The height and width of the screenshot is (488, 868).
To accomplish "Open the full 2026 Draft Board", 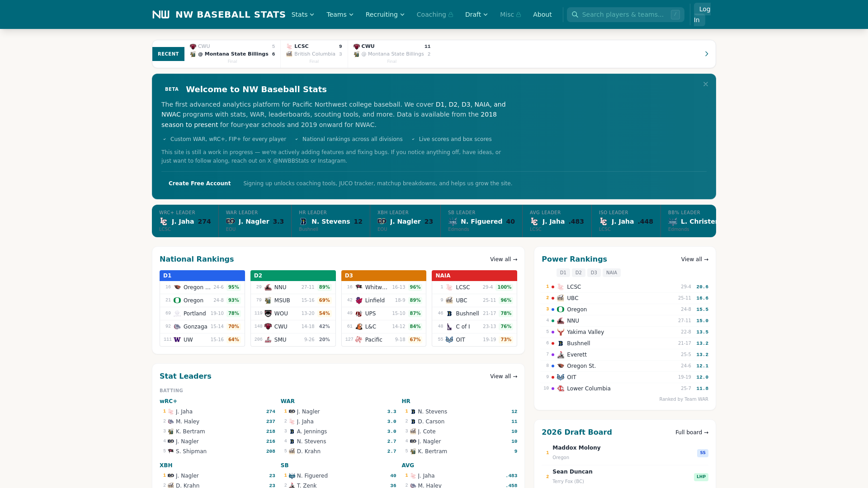I will (692, 432).
